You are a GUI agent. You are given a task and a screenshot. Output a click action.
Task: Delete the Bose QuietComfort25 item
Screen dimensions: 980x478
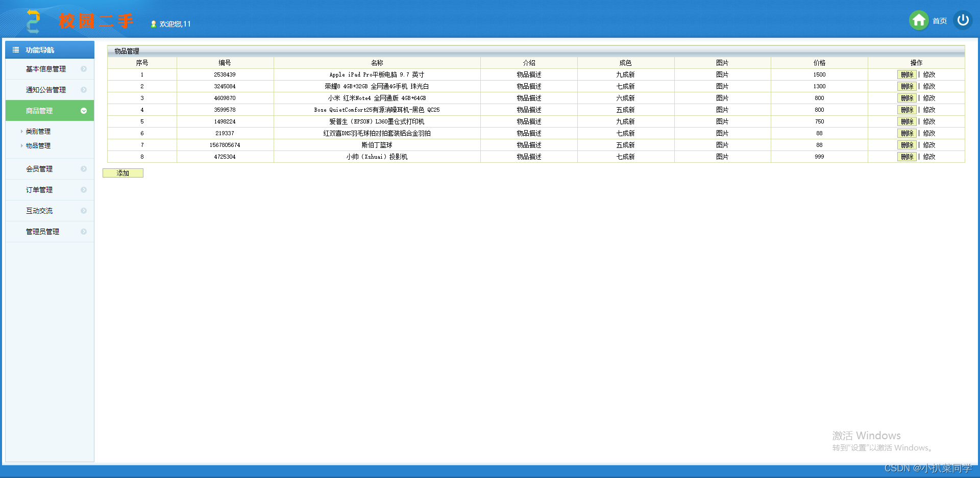pos(907,110)
